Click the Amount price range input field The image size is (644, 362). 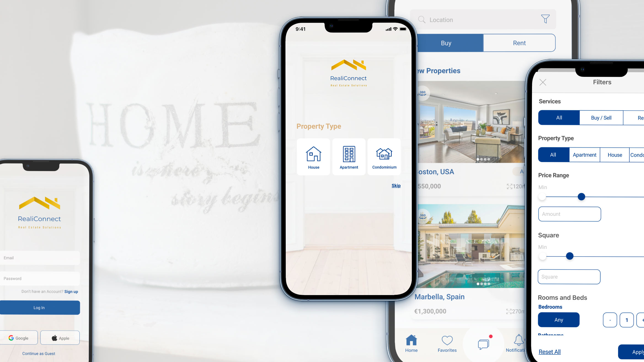569,214
